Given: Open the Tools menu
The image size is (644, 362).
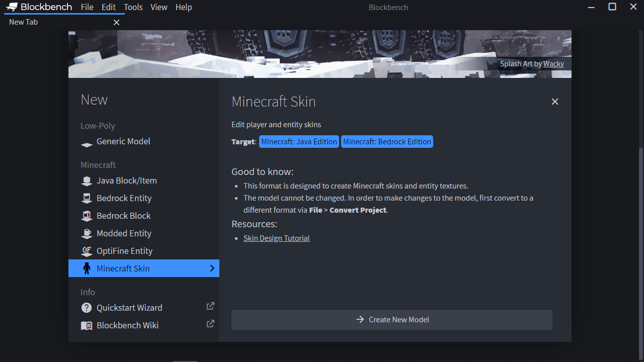Looking at the screenshot, I should pyautogui.click(x=133, y=7).
